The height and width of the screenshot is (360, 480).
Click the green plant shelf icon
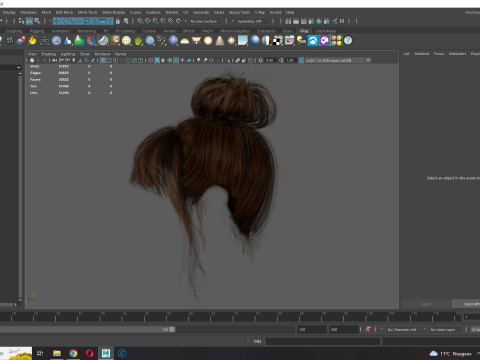tap(138, 41)
